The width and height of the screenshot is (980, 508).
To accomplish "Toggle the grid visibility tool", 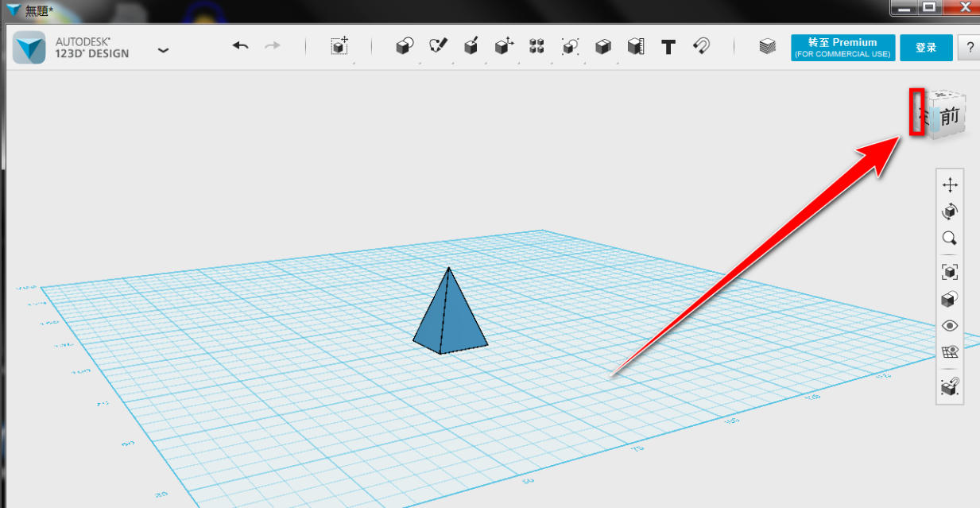I will point(950,351).
